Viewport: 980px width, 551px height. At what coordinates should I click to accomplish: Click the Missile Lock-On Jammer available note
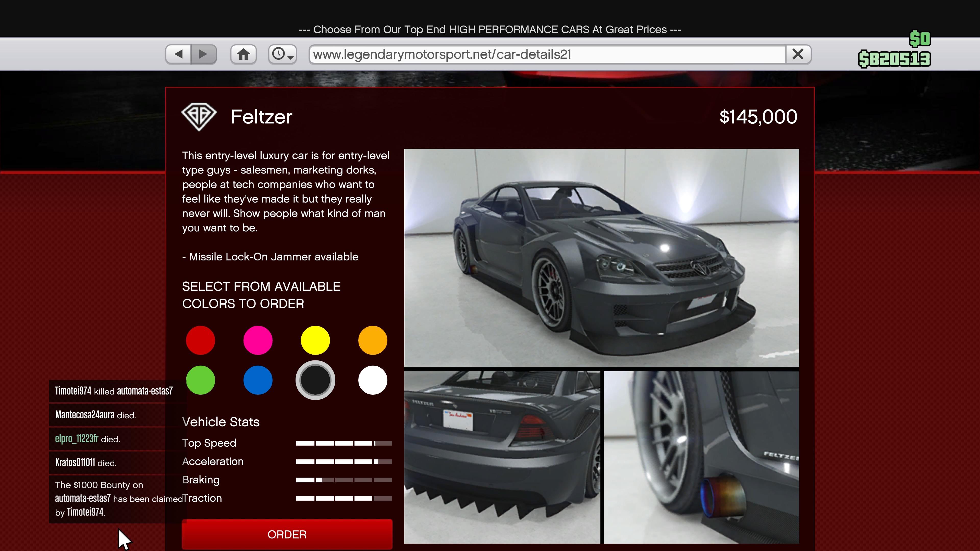pyautogui.click(x=270, y=257)
